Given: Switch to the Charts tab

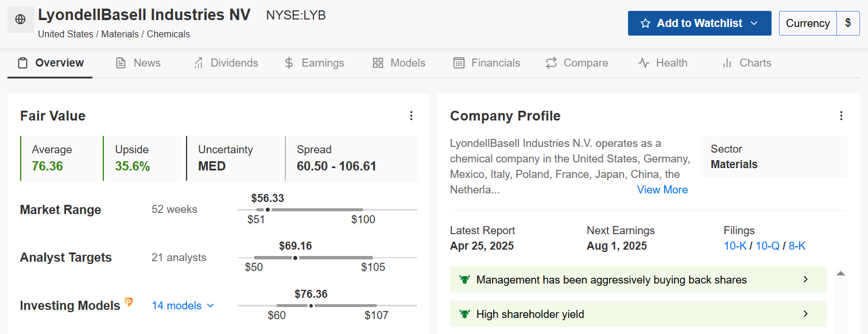Looking at the screenshot, I should (x=747, y=63).
